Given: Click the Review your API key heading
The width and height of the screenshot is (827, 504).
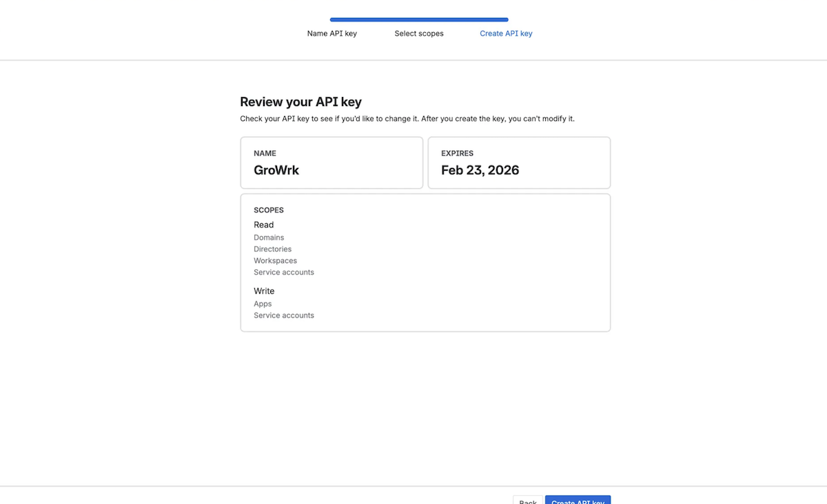Looking at the screenshot, I should 300,101.
